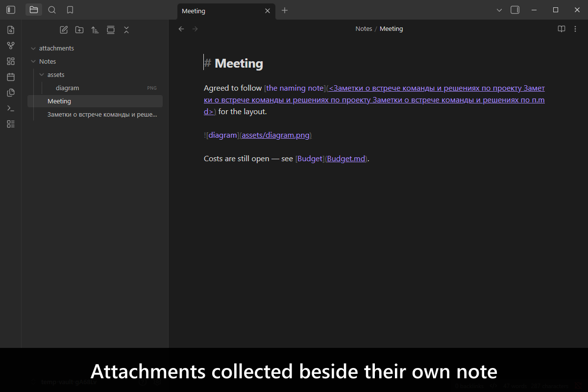
Task: Create a new folder in the file explorer
Action: (x=79, y=30)
